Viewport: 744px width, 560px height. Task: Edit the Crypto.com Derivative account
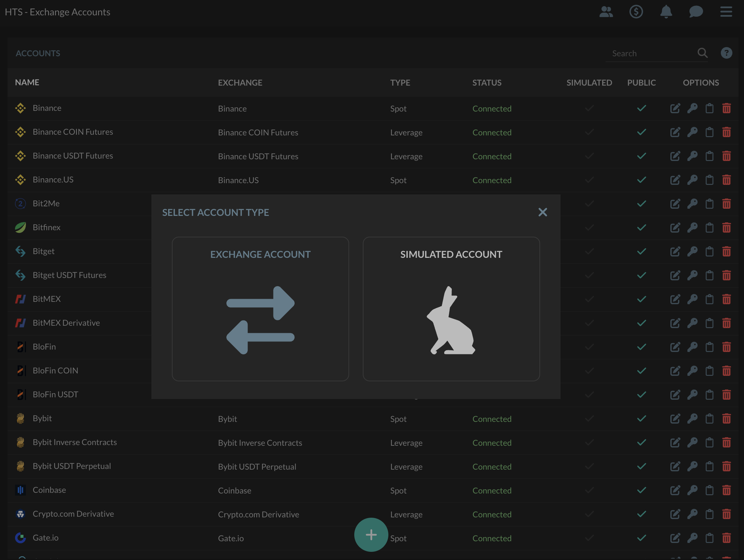[x=675, y=514]
